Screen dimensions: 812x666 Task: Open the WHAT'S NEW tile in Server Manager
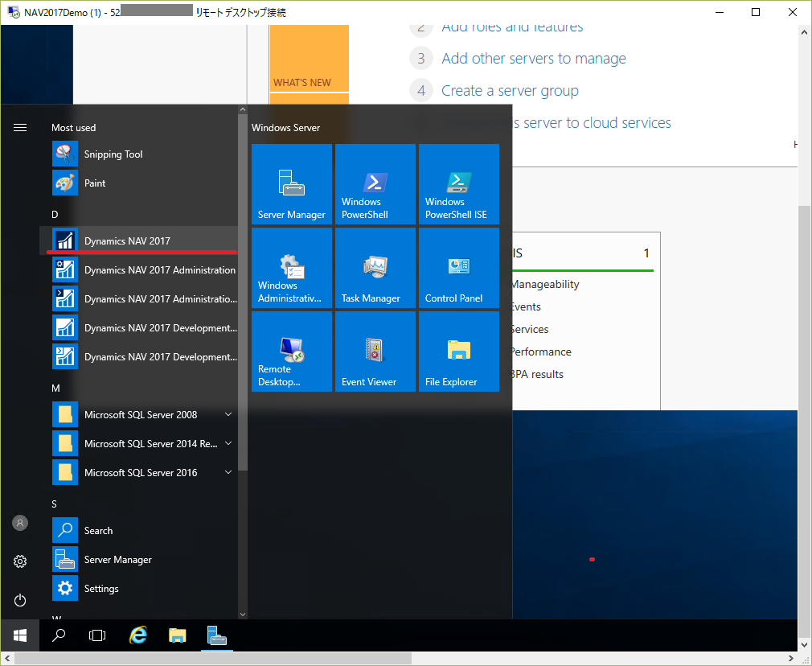(310, 58)
